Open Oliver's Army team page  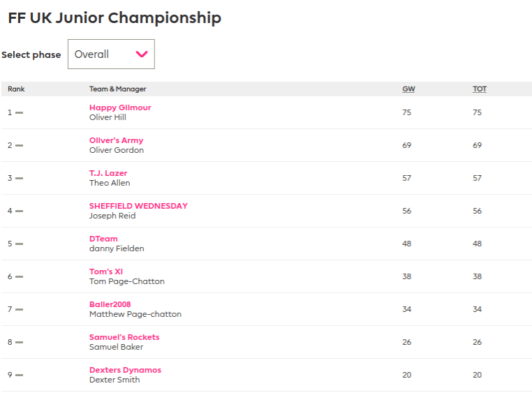tap(116, 140)
